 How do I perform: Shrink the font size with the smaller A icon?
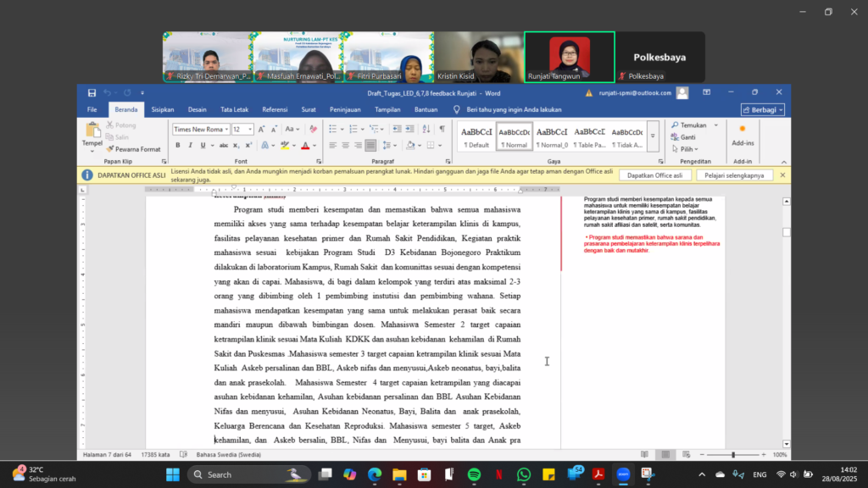274,129
